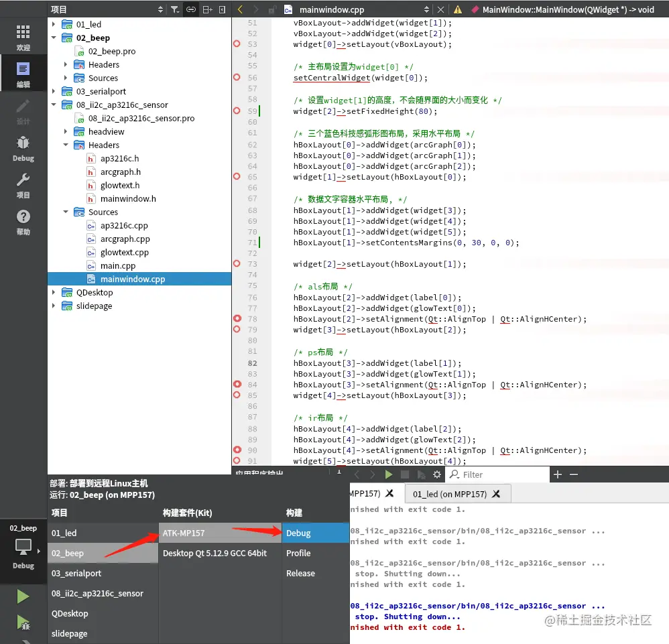Toggle the breakpoint marker on line 78
The width and height of the screenshot is (669, 644).
point(237,318)
